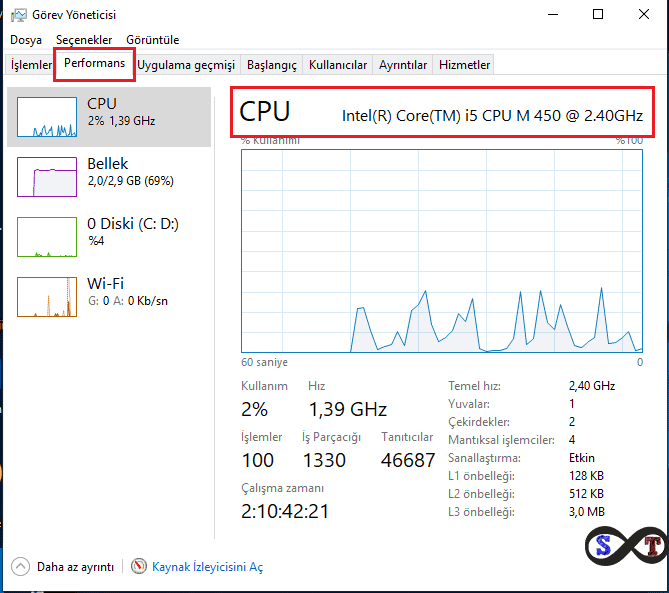Screen dimensions: 669x593
Task: Maximize the Görev Yöneticisi window
Action: (598, 14)
